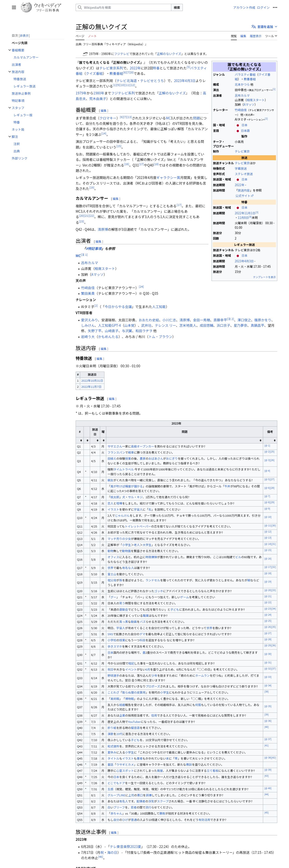Go to 外部リンク in contents sidebar
Screen dimensions: 289x868
click(20, 158)
